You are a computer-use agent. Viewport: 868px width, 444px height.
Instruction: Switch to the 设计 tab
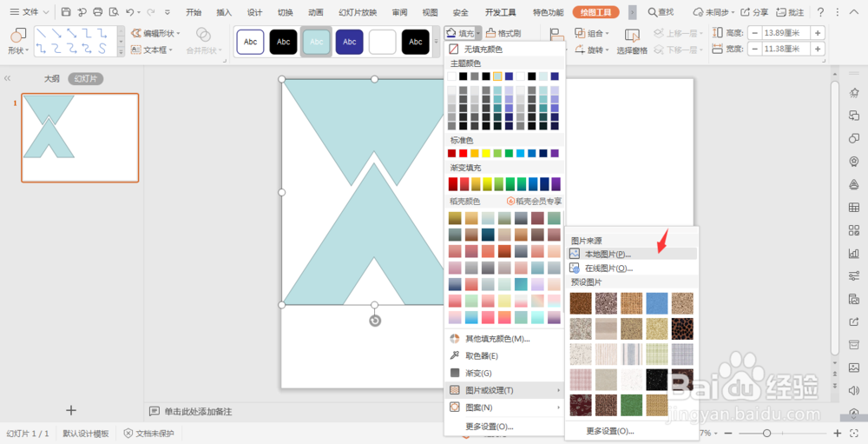pos(254,12)
